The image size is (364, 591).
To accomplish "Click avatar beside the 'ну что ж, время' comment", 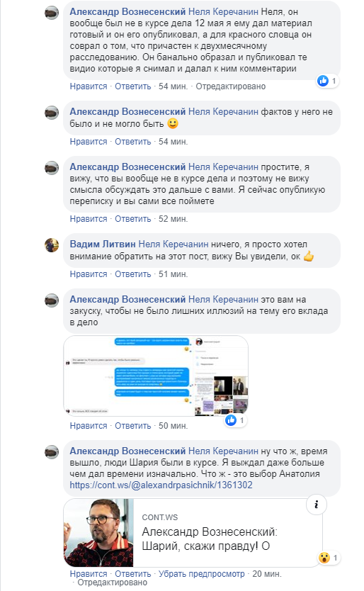I will 52,452.
